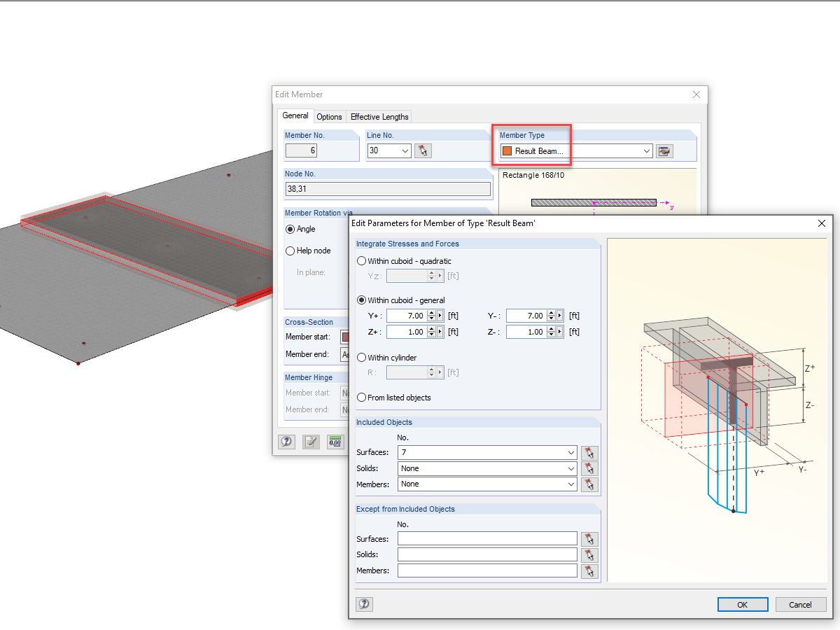The width and height of the screenshot is (840, 630).
Task: Select 'Help node' for member rotation
Action: 290,251
